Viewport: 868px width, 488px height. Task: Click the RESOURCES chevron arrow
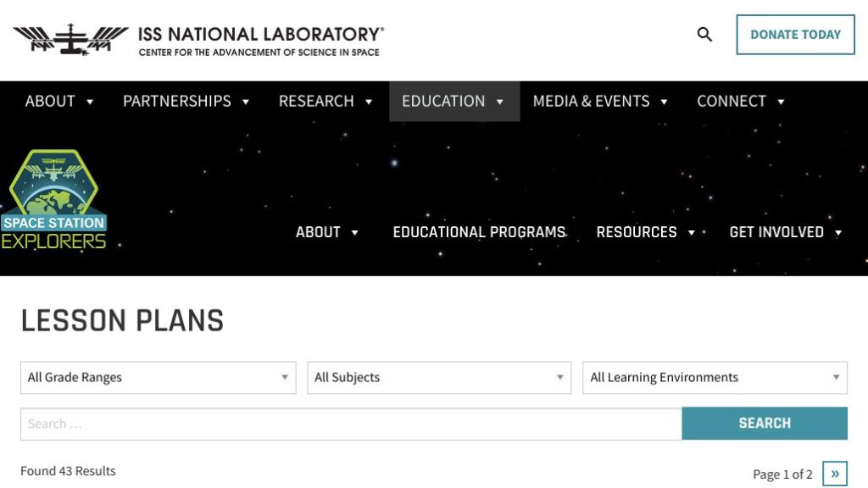tap(692, 232)
